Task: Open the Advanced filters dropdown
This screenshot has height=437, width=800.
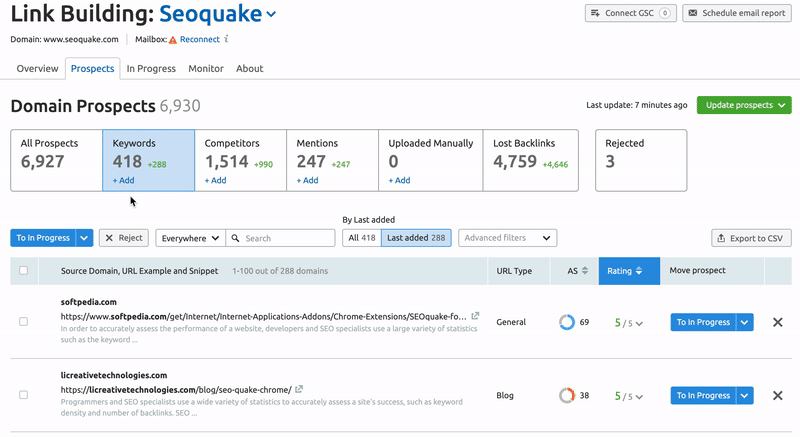Action: 507,238
